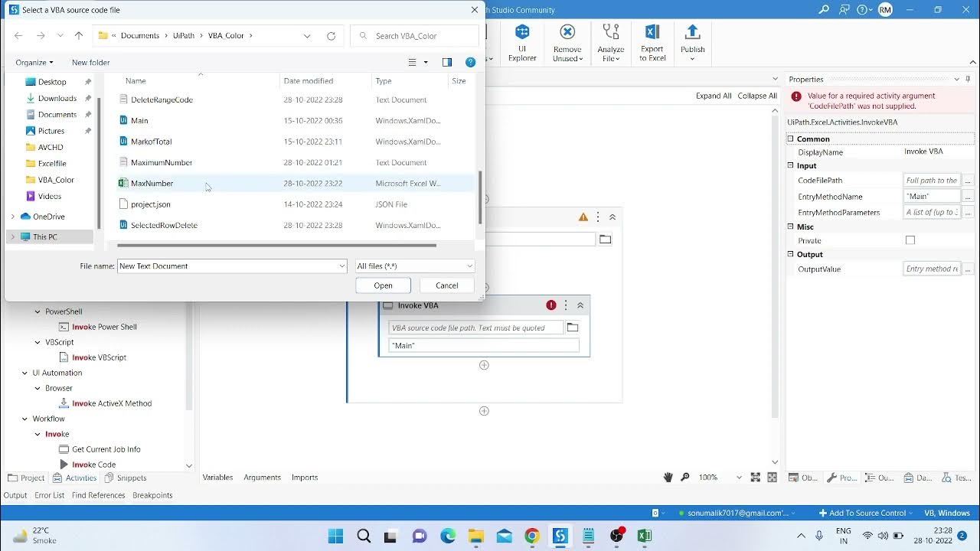Select the MaximumNumber text document
Viewport: 980px width, 551px height.
coord(162,162)
